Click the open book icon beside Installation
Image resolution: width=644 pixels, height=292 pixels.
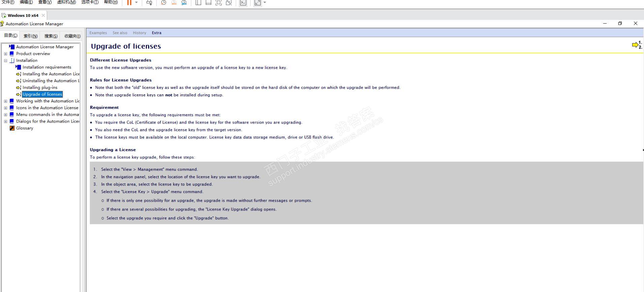(12, 61)
